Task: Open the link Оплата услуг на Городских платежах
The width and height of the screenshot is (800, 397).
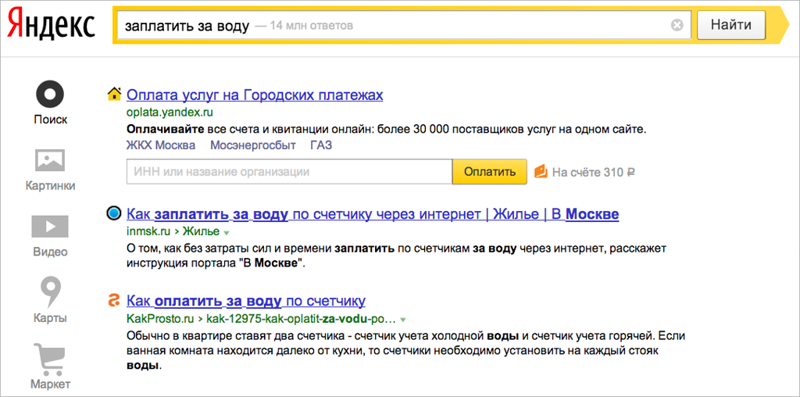Action: (x=255, y=95)
